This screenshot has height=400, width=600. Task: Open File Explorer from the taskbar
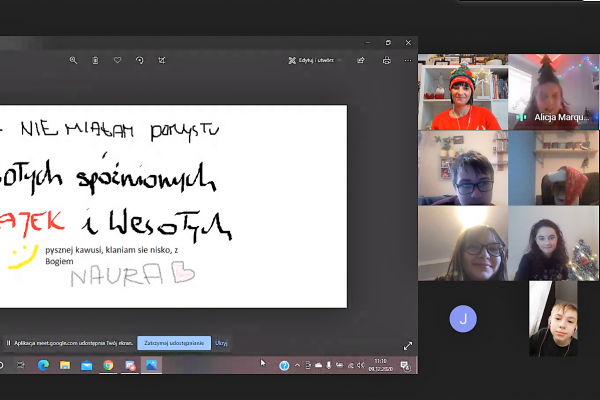coord(65,366)
